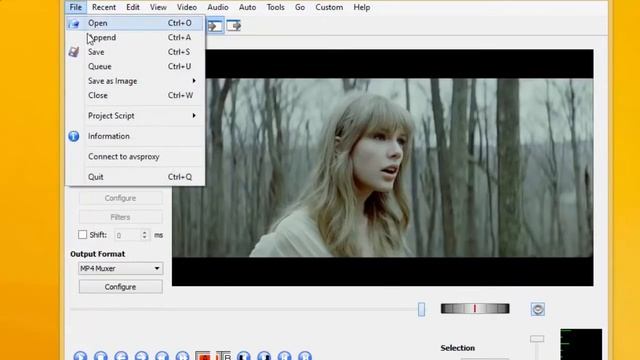The height and width of the screenshot is (360, 640).
Task: Click Configure under Output Format
Action: tap(120, 287)
